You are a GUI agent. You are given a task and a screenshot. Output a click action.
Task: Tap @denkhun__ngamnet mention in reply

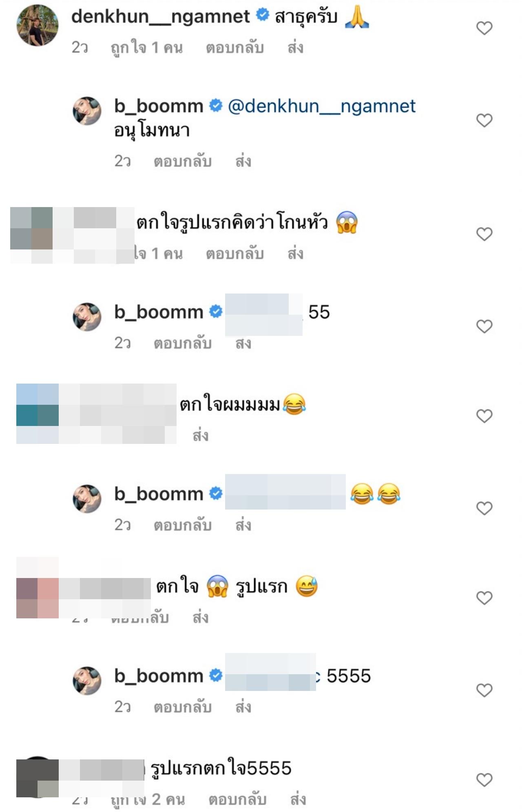pyautogui.click(x=322, y=106)
